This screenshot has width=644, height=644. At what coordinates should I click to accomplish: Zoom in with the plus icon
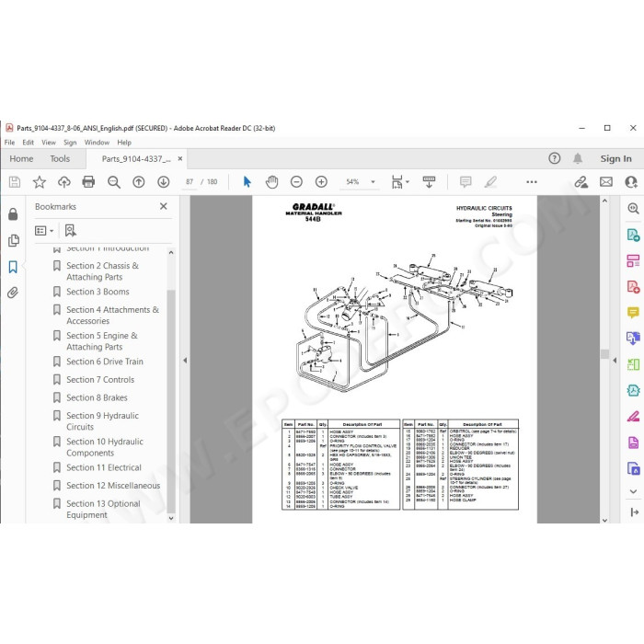pos(321,181)
